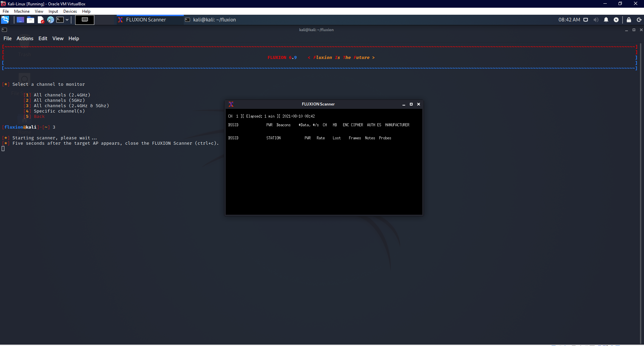Open the file manager from the panel
Screen dimensions: 644x346
point(31,20)
